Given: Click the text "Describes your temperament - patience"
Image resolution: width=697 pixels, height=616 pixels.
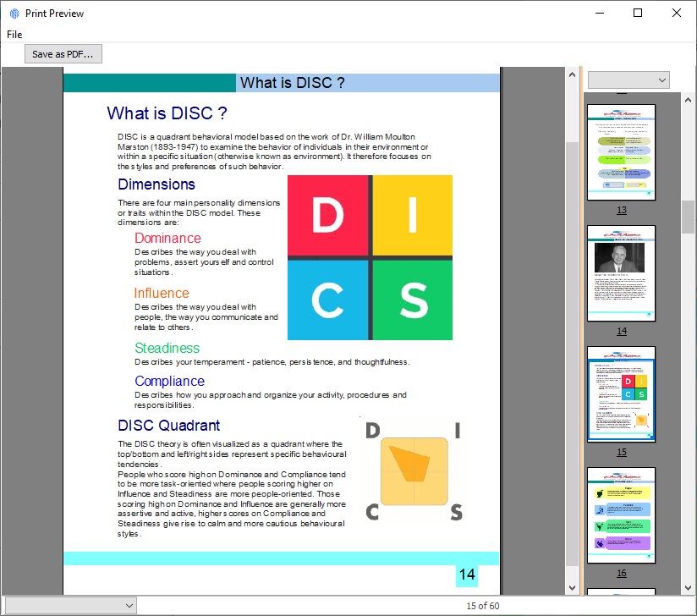Looking at the screenshot, I should [272, 362].
